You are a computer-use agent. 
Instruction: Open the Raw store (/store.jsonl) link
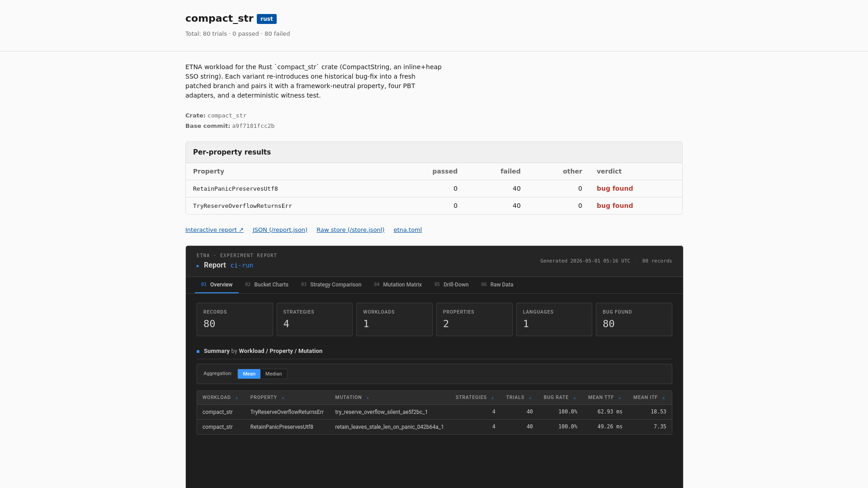350,230
